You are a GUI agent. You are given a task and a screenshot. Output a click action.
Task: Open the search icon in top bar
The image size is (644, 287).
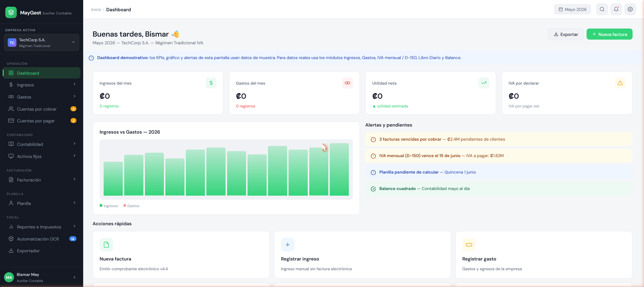click(602, 9)
